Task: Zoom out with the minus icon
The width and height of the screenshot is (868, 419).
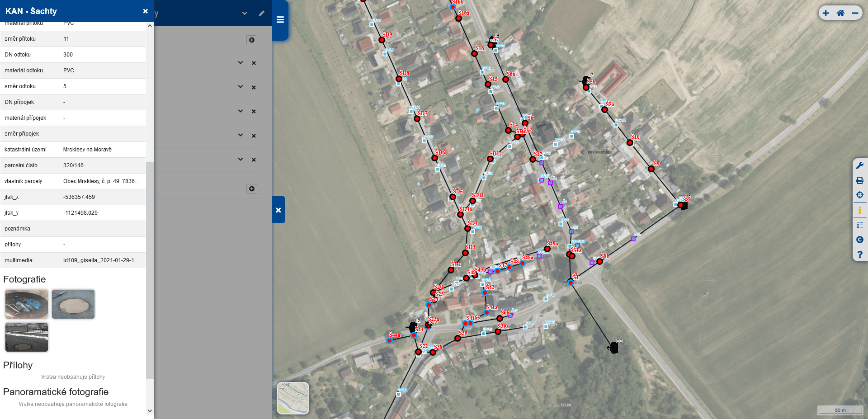Action: 855,13
